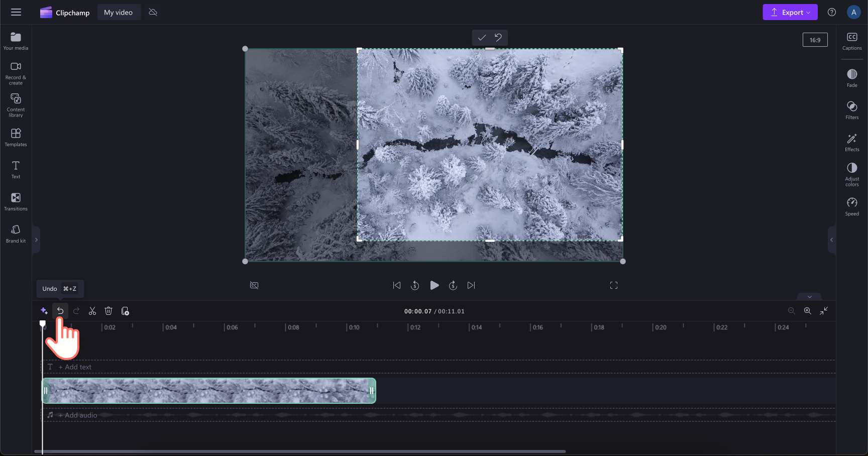
Task: Open the Captions panel
Action: pyautogui.click(x=852, y=41)
